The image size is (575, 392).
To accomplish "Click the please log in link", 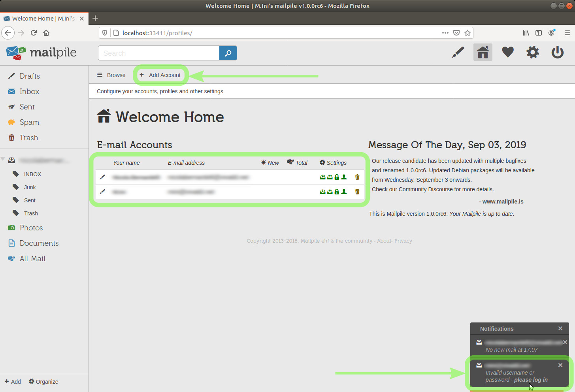I will 531,380.
